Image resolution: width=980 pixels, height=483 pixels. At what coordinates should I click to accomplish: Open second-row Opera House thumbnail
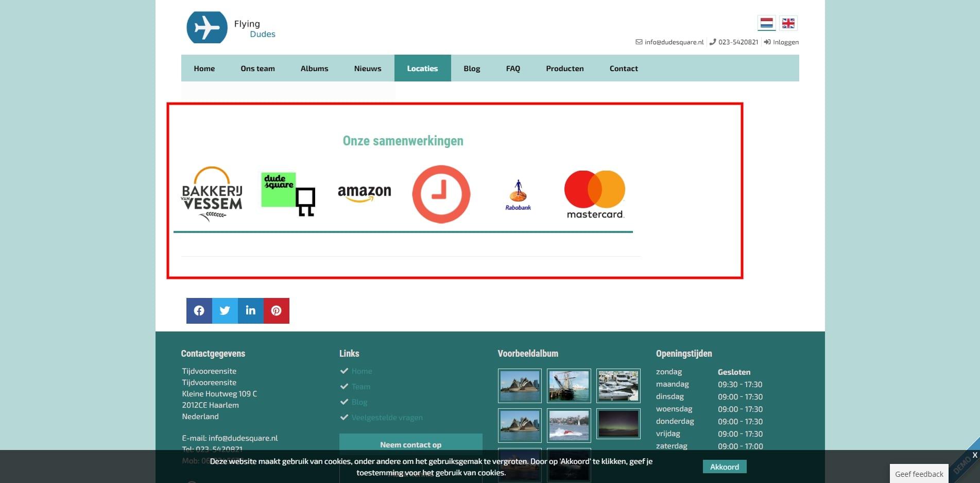[x=520, y=425]
